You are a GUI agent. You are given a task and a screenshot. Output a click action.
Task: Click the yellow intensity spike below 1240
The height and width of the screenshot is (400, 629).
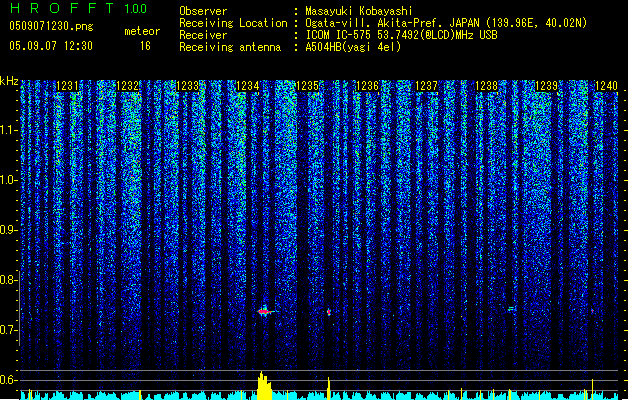tap(592, 389)
